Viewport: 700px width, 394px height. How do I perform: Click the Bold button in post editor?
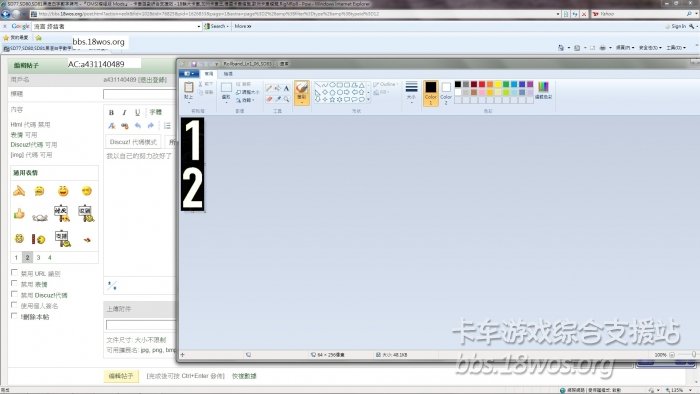click(x=111, y=112)
